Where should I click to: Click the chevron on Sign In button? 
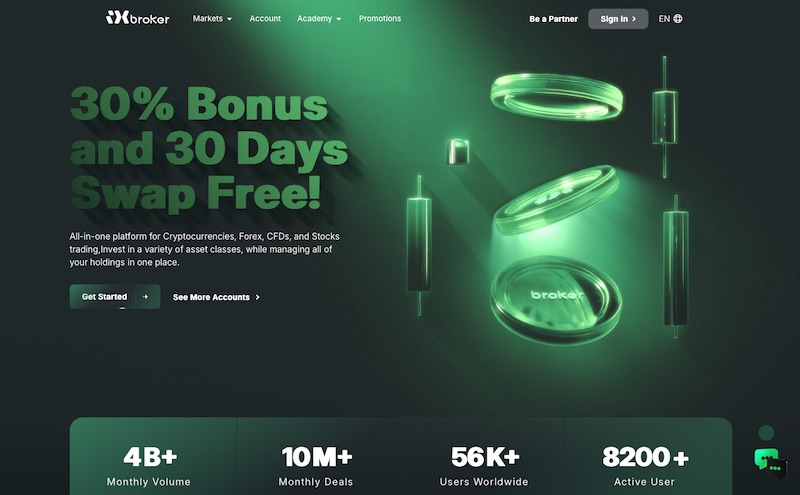(634, 19)
